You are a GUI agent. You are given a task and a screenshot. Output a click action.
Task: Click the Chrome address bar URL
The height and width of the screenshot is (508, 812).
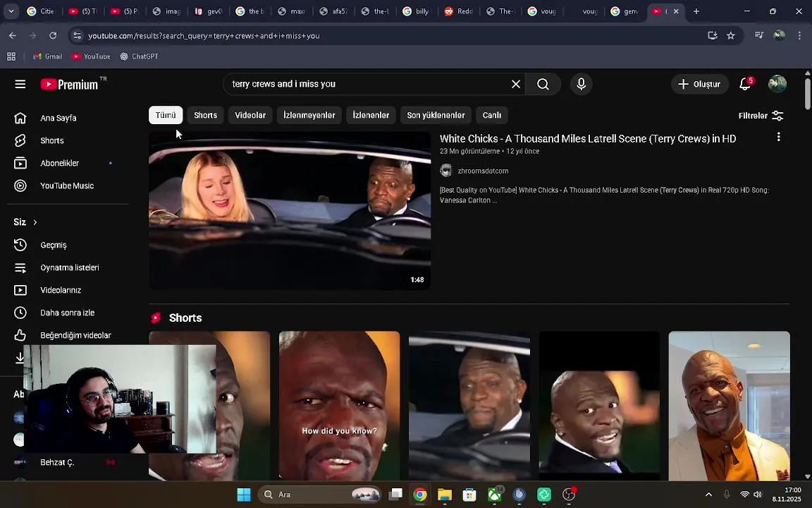pyautogui.click(x=204, y=36)
